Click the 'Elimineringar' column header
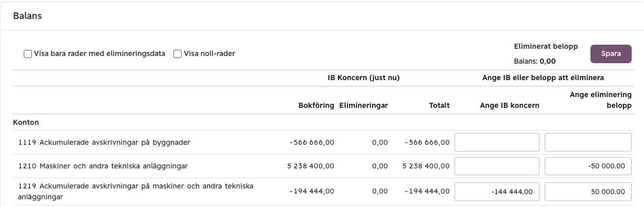 click(x=363, y=105)
